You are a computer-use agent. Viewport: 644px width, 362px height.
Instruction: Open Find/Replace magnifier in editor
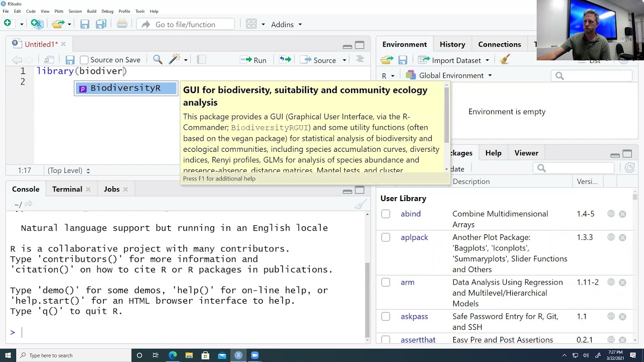click(x=157, y=60)
